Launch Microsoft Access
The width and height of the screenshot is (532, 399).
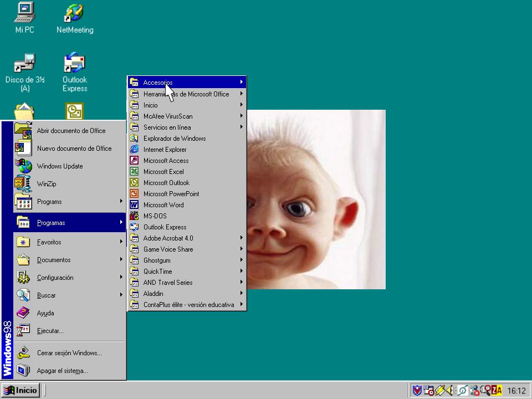coord(187,161)
